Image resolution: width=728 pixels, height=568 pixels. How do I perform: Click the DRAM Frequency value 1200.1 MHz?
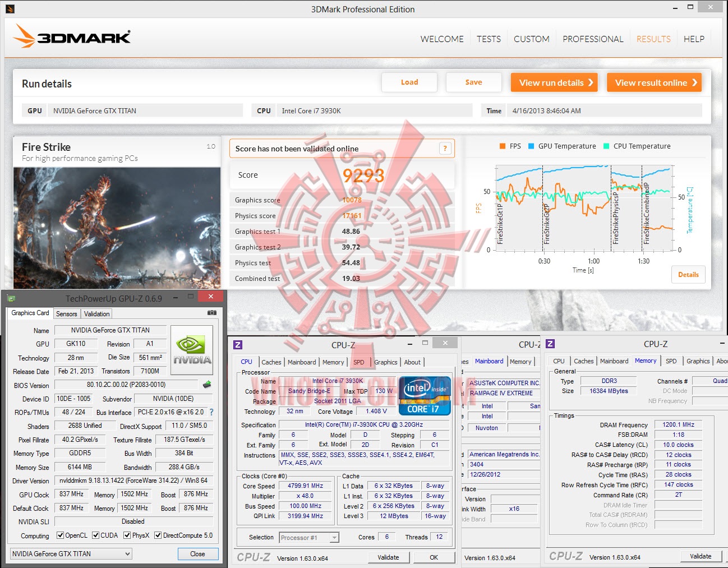click(x=678, y=425)
